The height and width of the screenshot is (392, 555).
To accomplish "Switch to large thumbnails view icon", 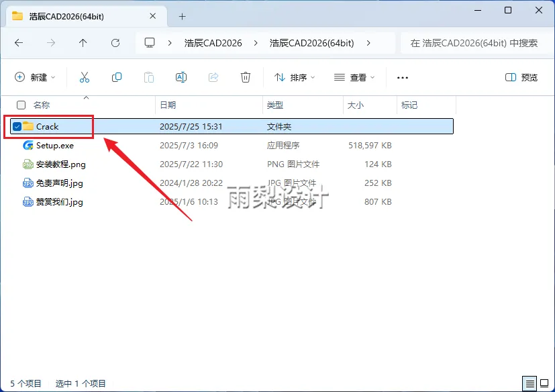I will tap(544, 383).
